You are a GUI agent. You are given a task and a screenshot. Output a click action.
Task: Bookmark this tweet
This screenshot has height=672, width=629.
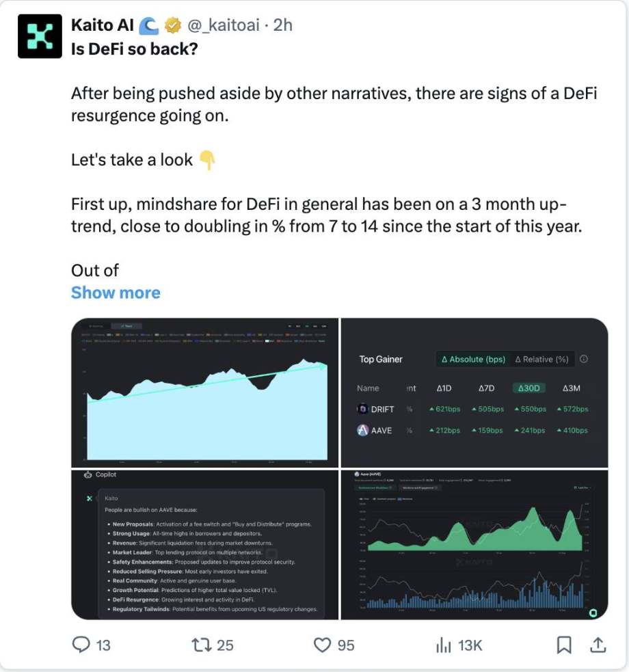(x=564, y=644)
